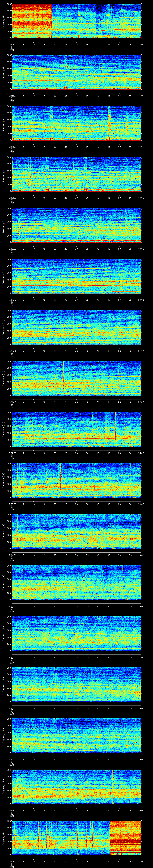
Task: Click the spectrogram panel starting at 19:20:00
Action: tap(76, 327)
